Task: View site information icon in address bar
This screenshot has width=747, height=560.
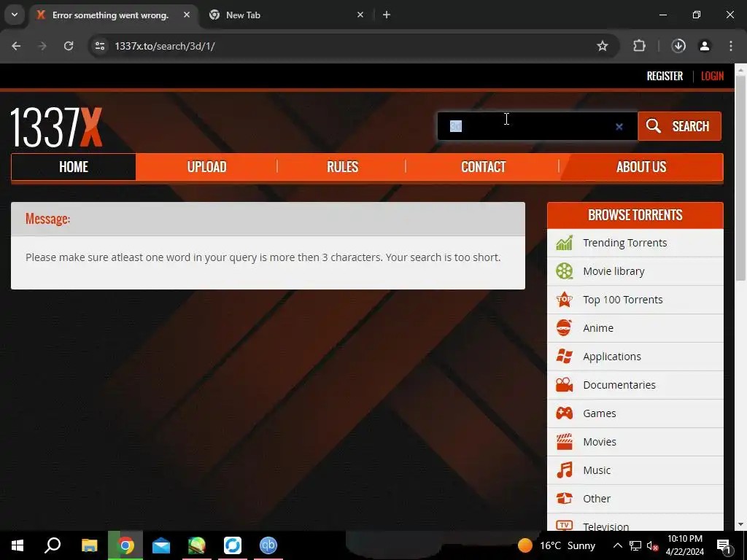Action: (99, 46)
